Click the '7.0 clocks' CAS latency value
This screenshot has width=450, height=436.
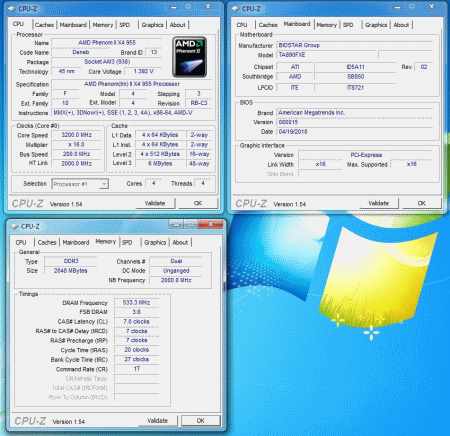[x=136, y=322]
